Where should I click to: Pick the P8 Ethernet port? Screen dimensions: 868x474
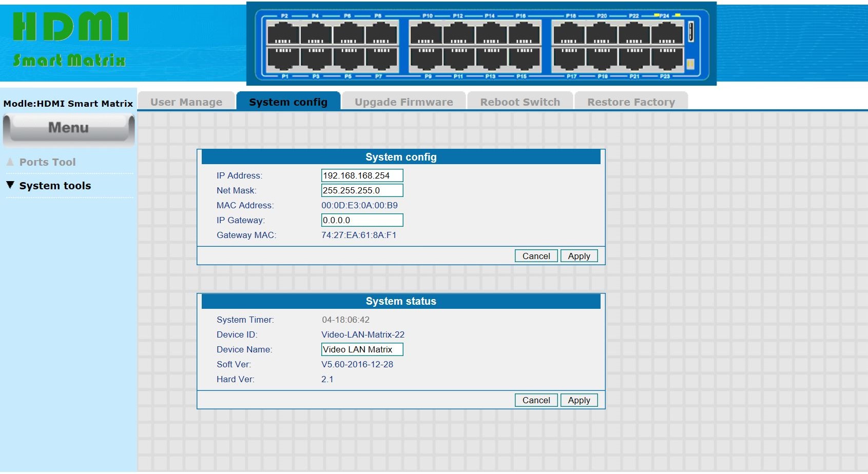coord(381,33)
